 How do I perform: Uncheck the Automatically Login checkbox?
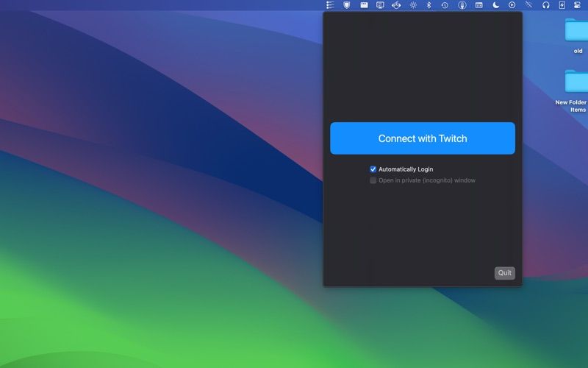coord(373,169)
